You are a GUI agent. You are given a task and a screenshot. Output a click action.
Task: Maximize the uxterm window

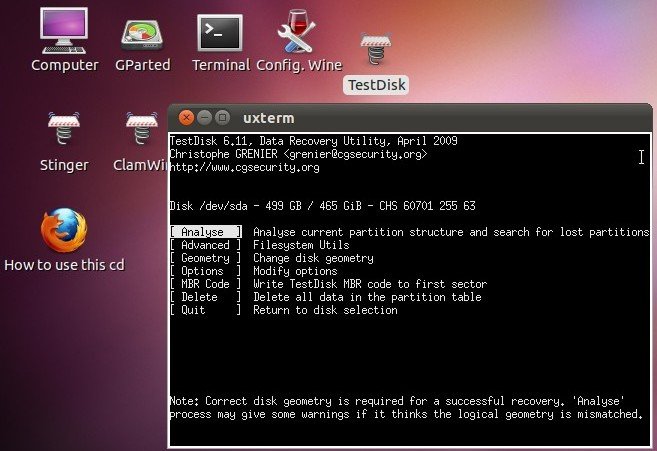point(222,118)
